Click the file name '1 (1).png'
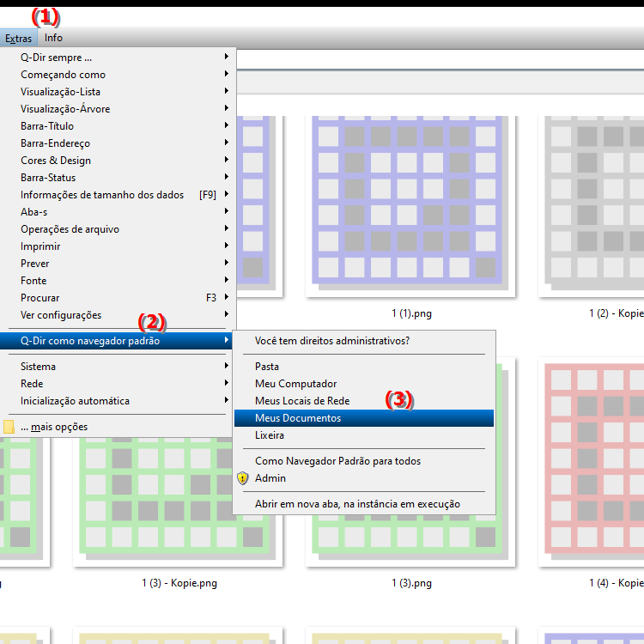Screen dimensions: 644x644 (411, 313)
